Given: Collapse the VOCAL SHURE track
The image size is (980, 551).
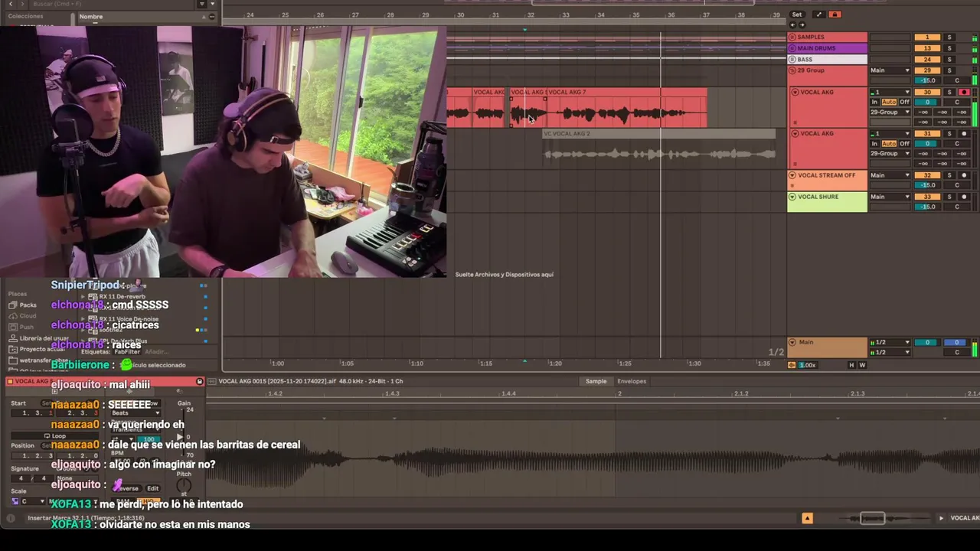Looking at the screenshot, I should click(792, 197).
